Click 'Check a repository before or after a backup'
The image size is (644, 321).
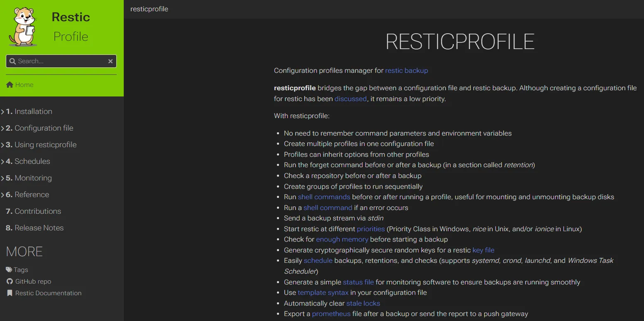(353, 176)
